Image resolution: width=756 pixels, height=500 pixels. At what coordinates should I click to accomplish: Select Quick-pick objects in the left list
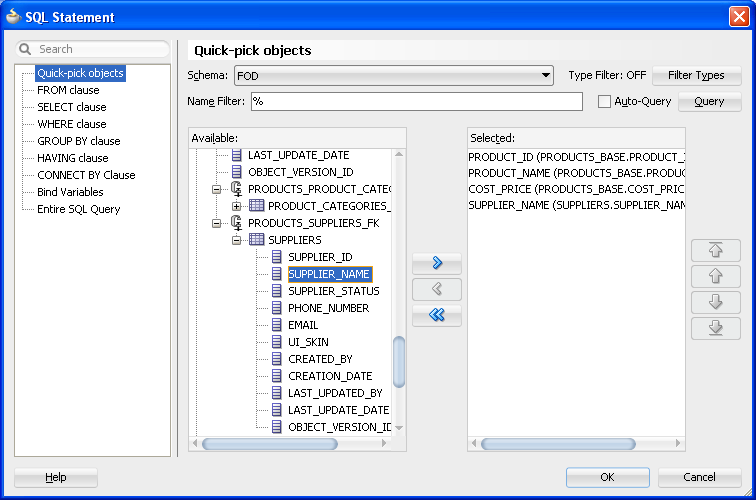(x=81, y=73)
